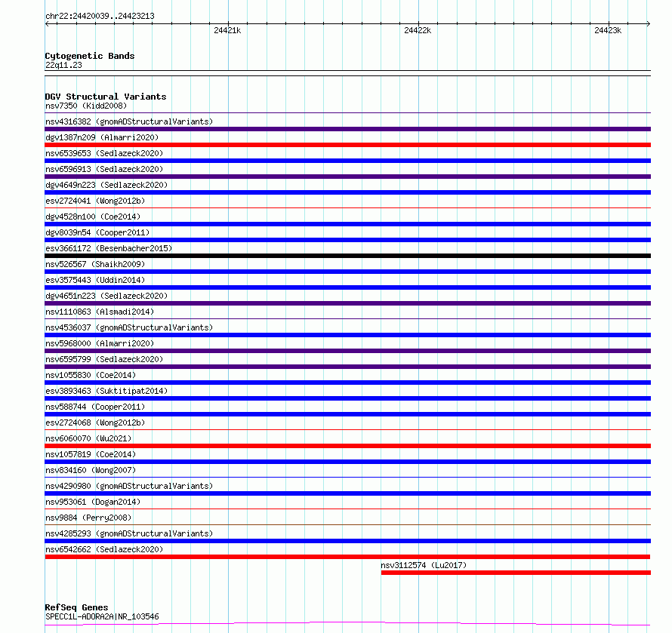Click the purple nsv6595799 feature bar
672x633 pixels.
point(348,367)
